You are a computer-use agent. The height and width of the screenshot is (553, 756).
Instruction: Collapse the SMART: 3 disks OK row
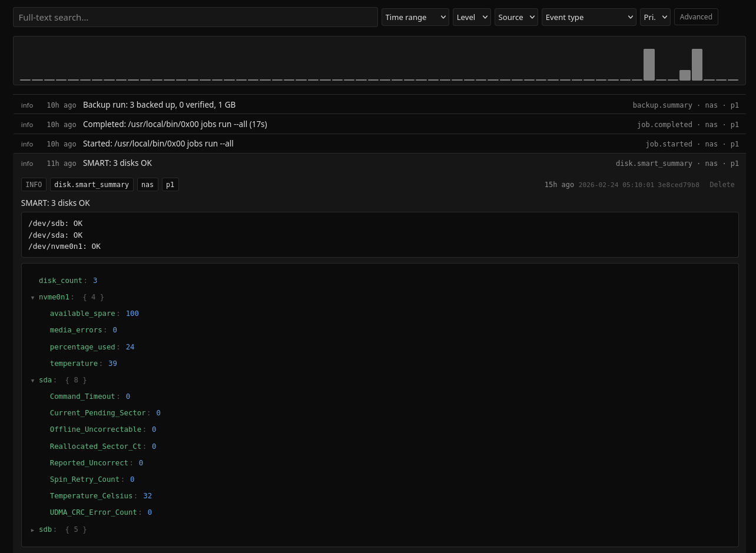117,163
